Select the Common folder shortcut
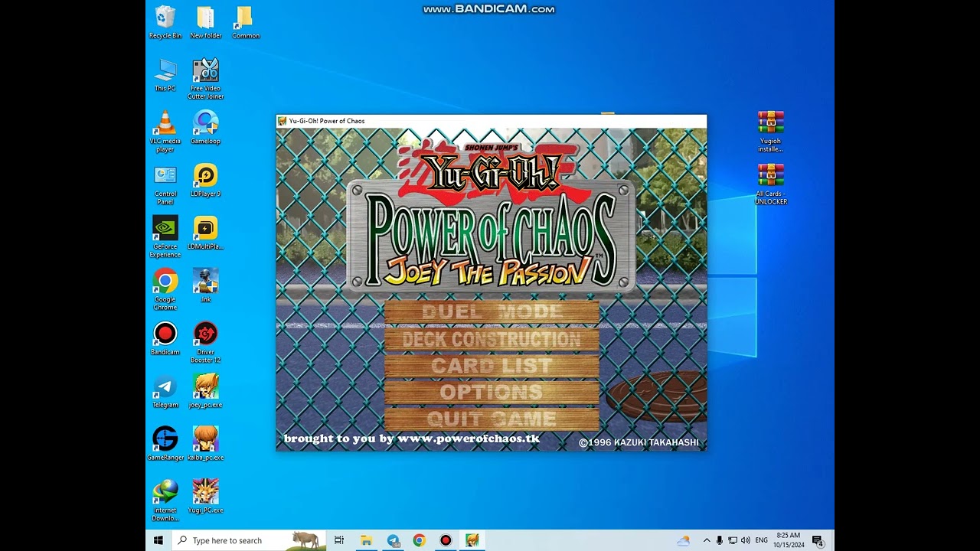 (245, 22)
